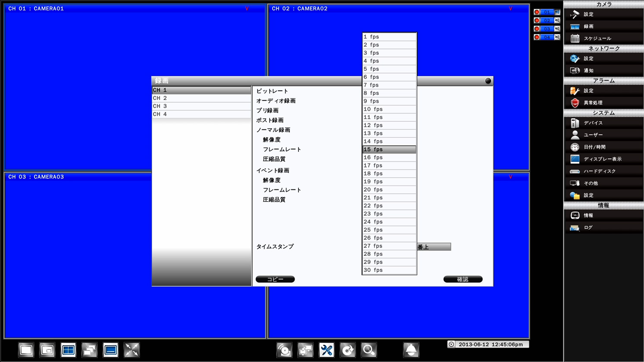Select the system setup wrench icon
This screenshot has width=644, height=362.
click(x=327, y=350)
